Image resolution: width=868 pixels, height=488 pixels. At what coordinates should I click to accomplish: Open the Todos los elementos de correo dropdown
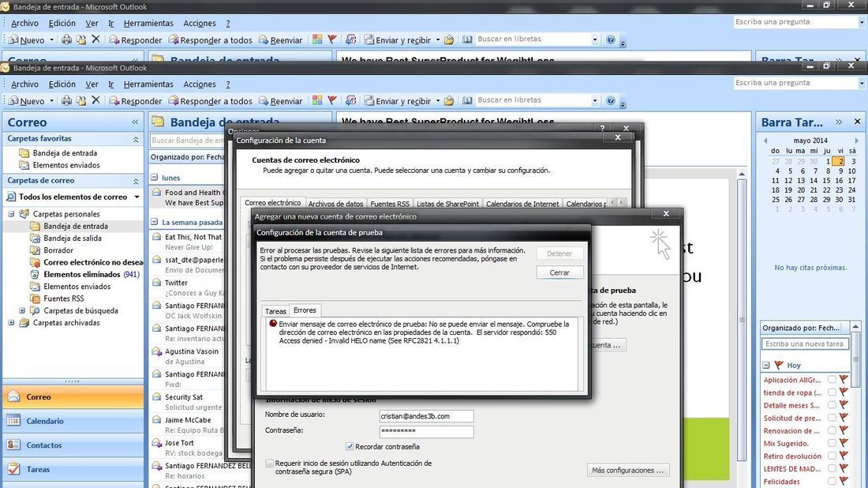[x=137, y=197]
